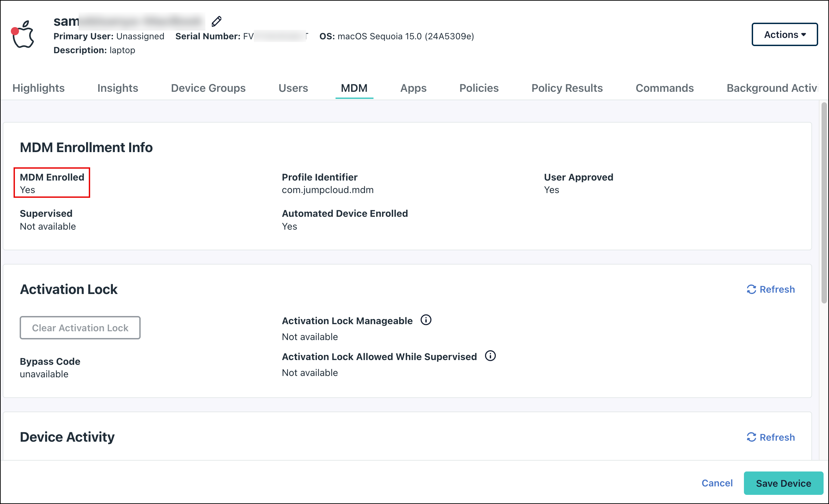Open the Actions dropdown menu

784,34
